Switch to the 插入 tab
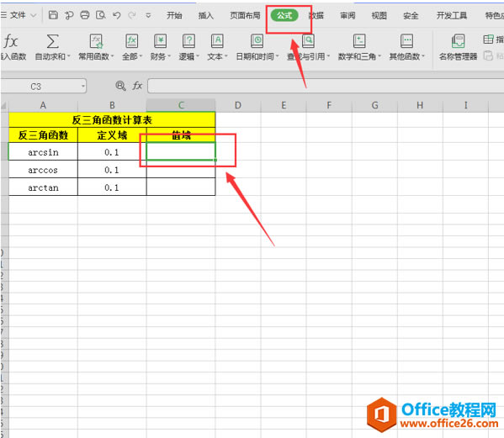 click(x=205, y=15)
